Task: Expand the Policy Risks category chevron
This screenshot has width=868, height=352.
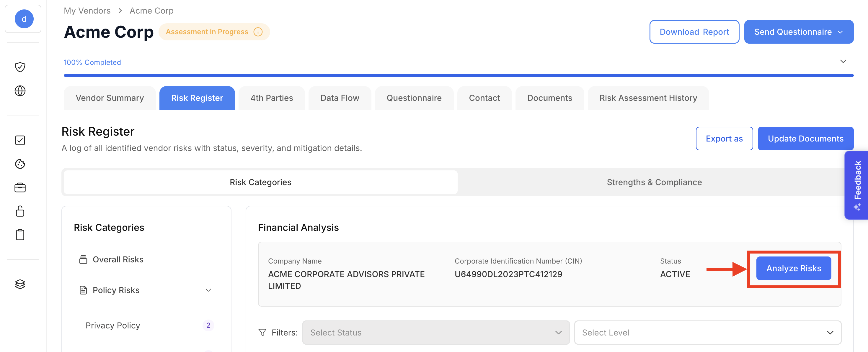Action: pyautogui.click(x=208, y=290)
